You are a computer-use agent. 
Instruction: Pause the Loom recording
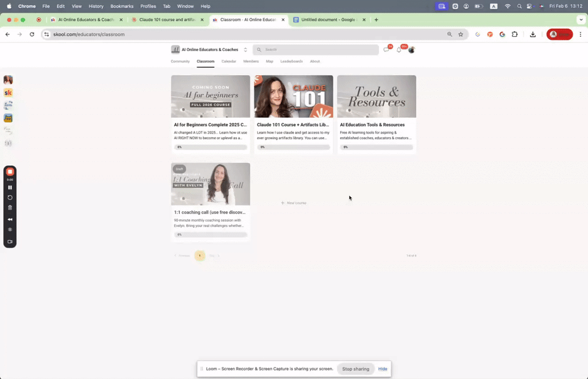pyautogui.click(x=10, y=187)
